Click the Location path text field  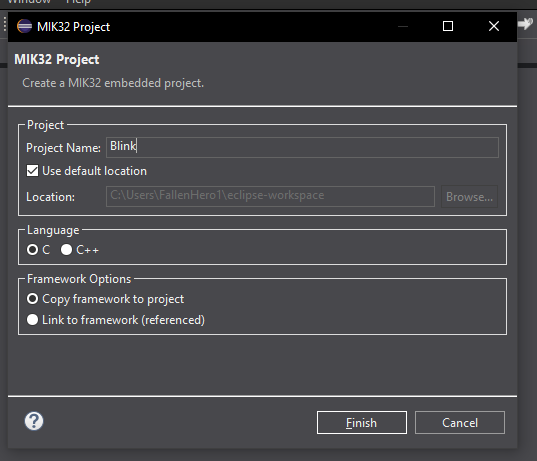tap(270, 196)
